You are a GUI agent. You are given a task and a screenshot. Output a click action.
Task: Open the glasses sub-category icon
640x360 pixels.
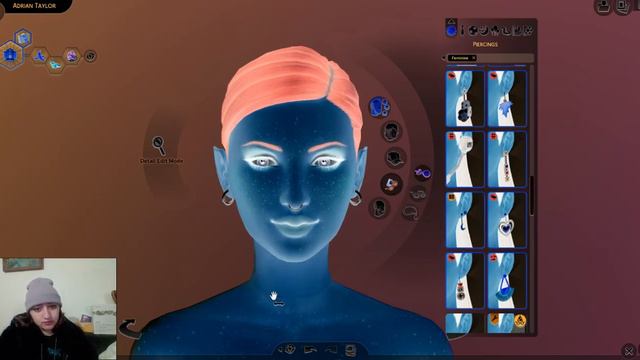418,193
